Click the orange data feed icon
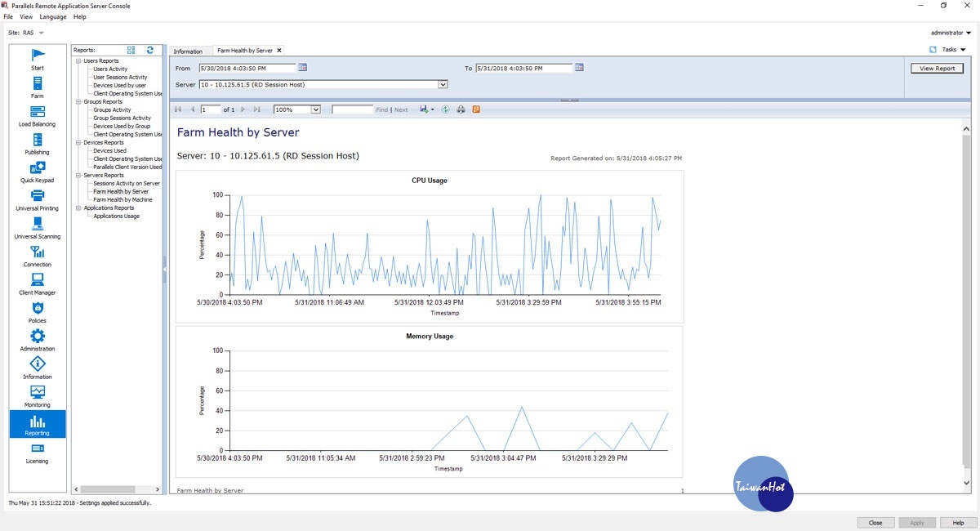The image size is (980, 531). [x=476, y=109]
